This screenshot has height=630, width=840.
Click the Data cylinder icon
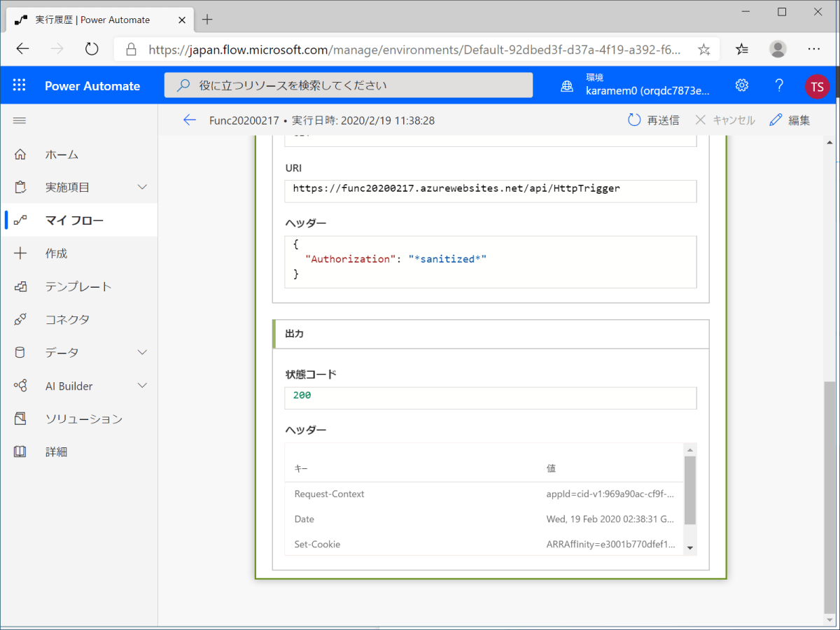[20, 353]
